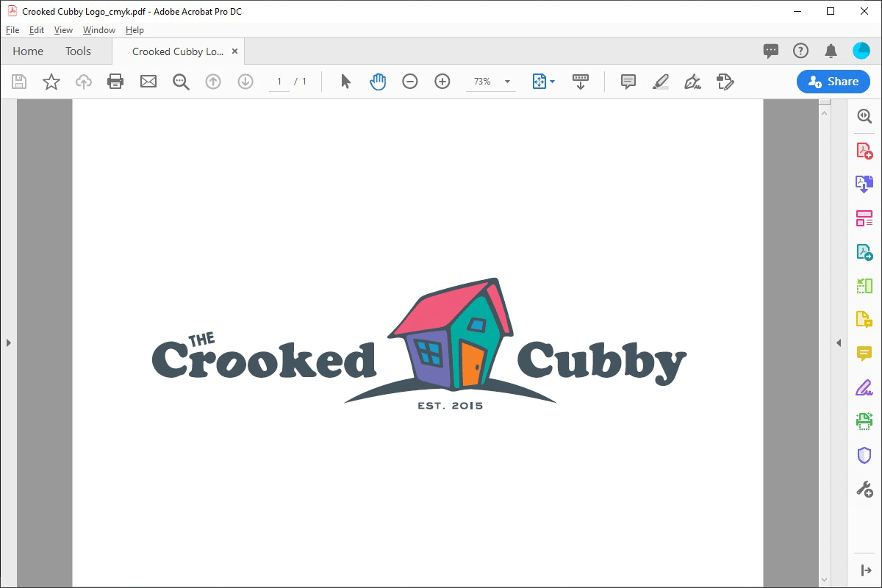This screenshot has height=588, width=882.
Task: Open the sidebar search tools magnifier icon
Action: (864, 116)
